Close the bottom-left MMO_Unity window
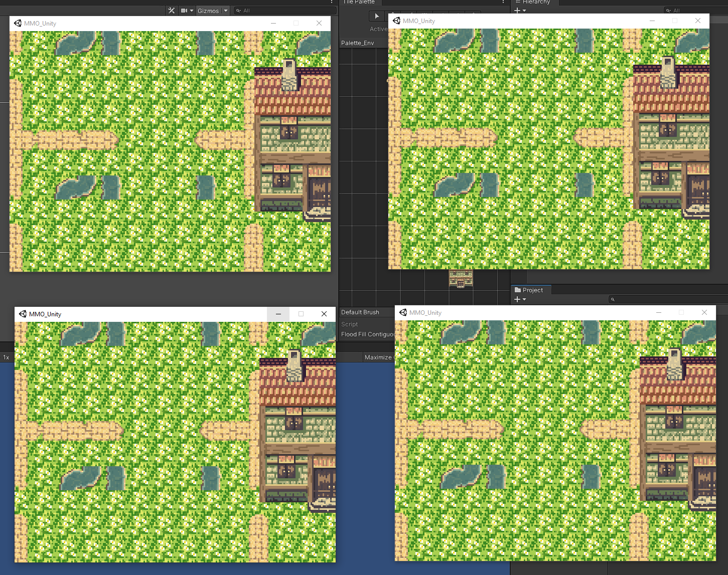Screen dimensions: 728x575 324,314
